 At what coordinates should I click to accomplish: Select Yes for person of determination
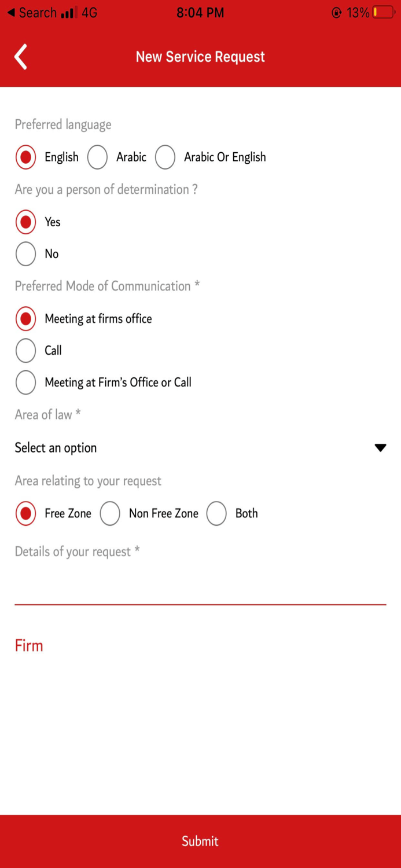pos(26,222)
